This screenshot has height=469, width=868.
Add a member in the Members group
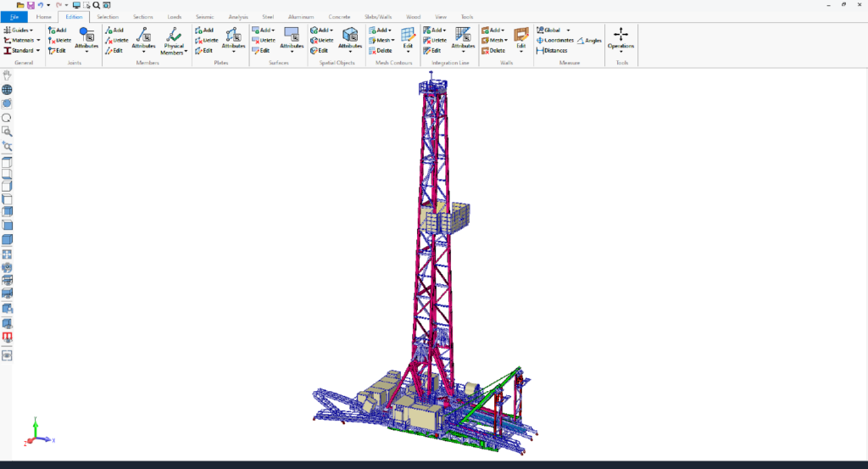point(114,31)
